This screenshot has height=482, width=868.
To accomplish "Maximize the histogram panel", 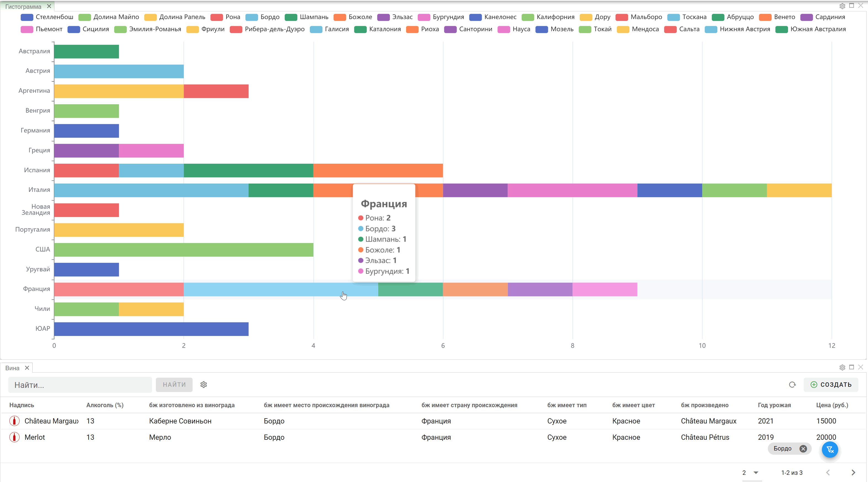I will click(851, 6).
